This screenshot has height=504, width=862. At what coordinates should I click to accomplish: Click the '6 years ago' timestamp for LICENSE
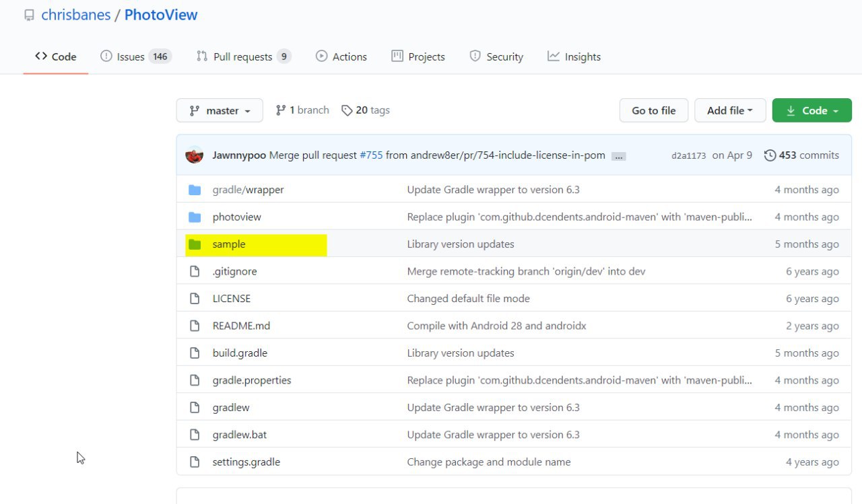coord(812,298)
